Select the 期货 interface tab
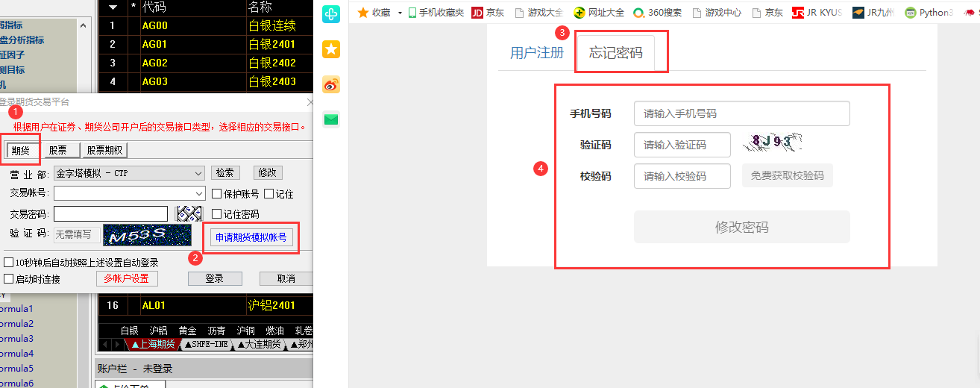The height and width of the screenshot is (388, 980). click(x=20, y=151)
